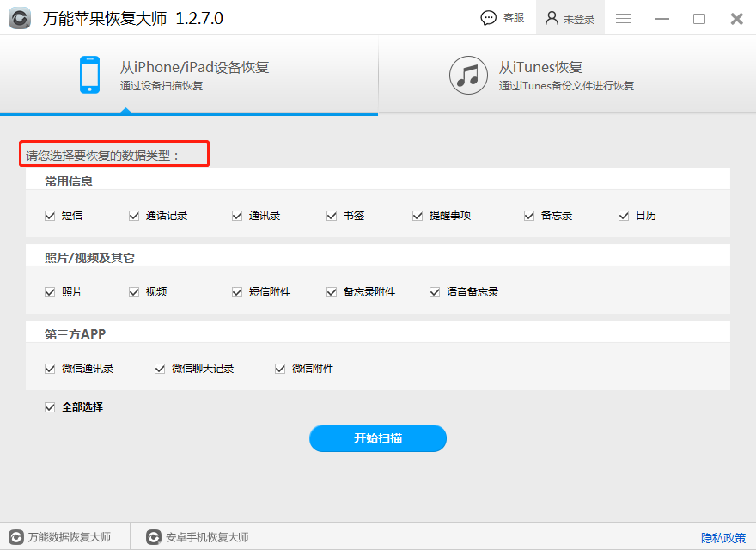756x550 pixels.
Task: Toggle the 语音备忘录 checkbox
Action: 435,292
